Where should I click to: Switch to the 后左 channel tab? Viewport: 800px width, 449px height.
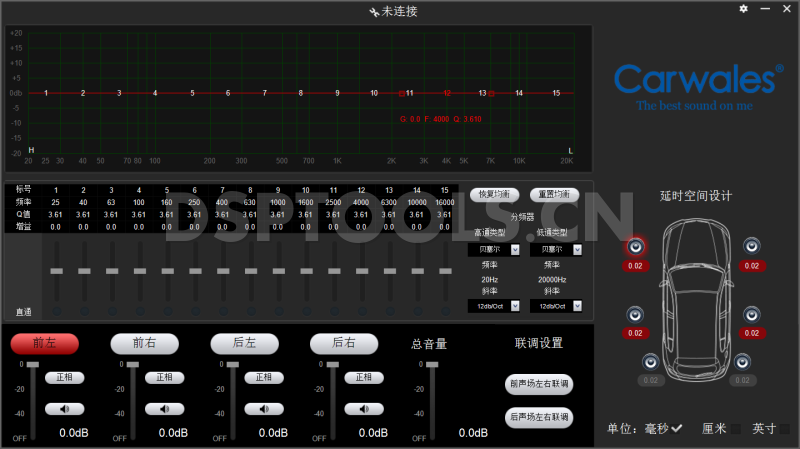244,343
